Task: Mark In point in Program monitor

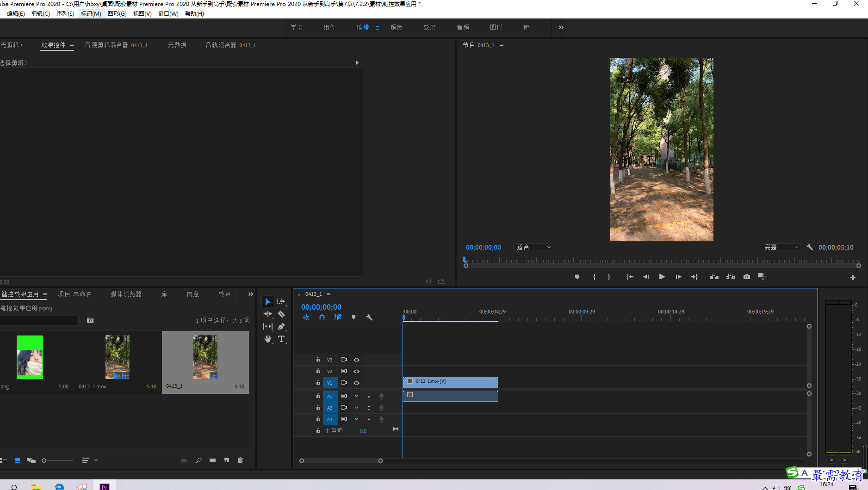Action: [595, 277]
